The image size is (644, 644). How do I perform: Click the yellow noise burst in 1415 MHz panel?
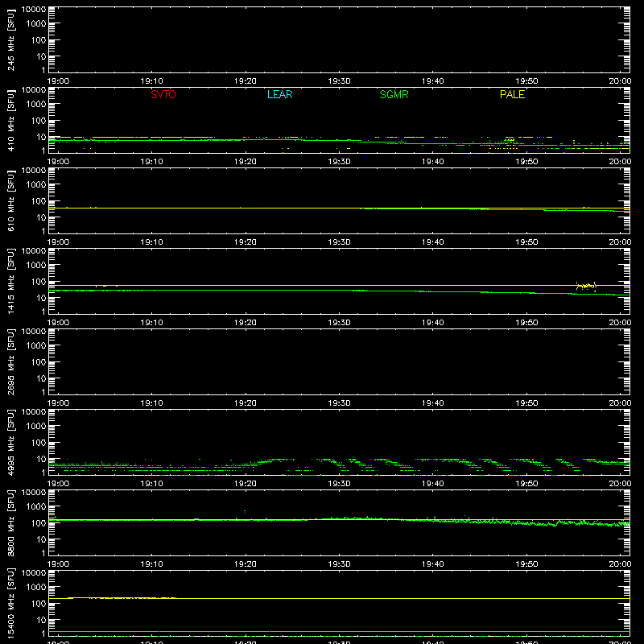pyautogui.click(x=586, y=286)
